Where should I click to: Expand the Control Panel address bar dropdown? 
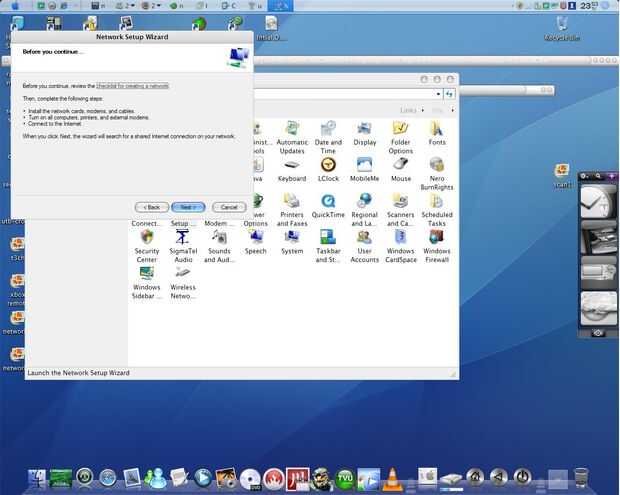[x=438, y=94]
